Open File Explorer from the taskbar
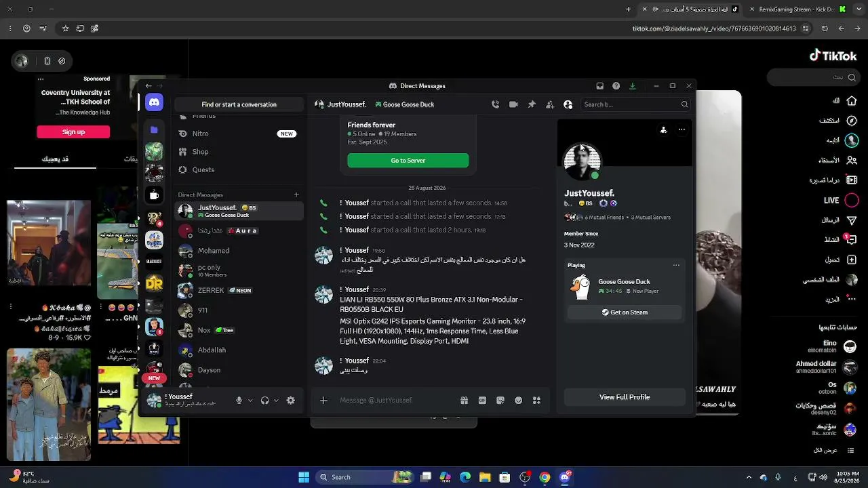 click(485, 477)
